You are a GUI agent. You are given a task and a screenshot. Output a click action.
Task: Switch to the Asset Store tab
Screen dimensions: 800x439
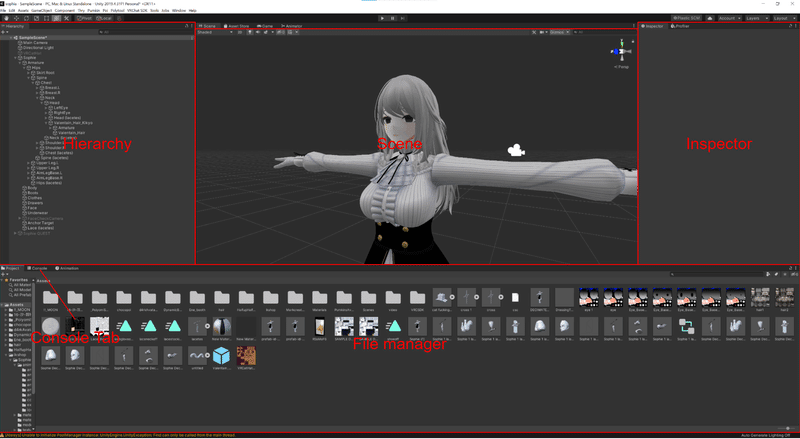(x=236, y=26)
